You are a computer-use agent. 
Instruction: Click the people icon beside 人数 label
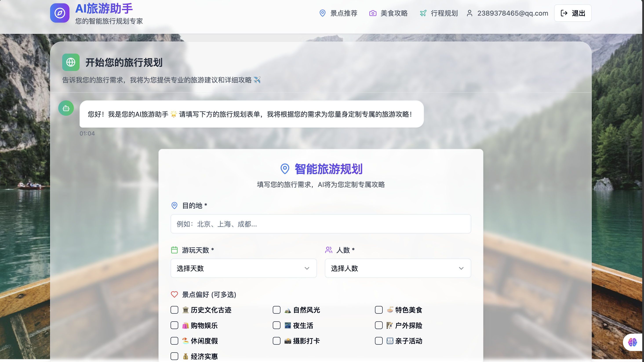(329, 250)
